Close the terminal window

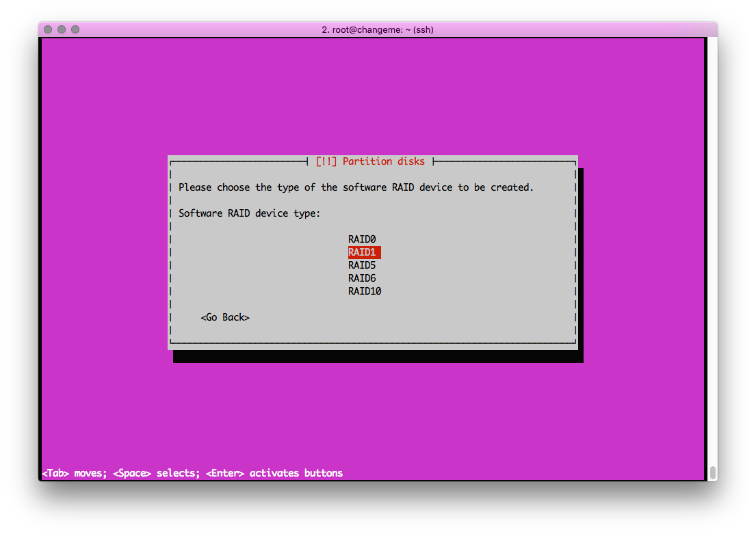tap(48, 29)
